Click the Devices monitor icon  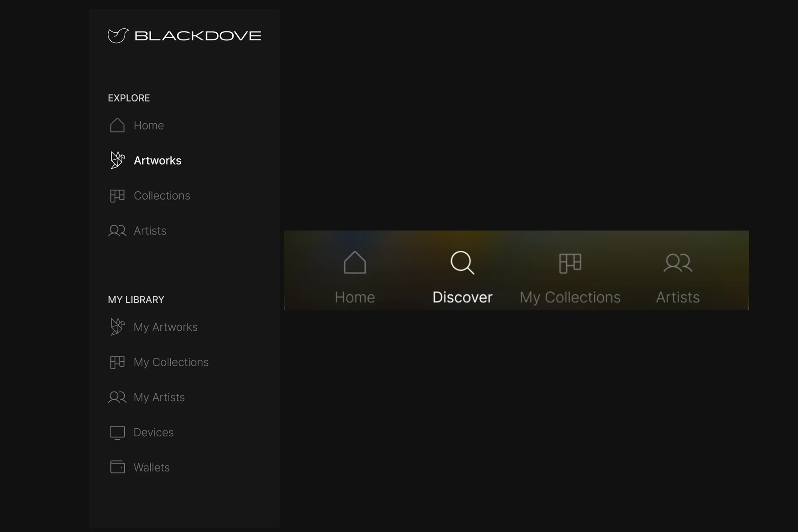point(117,433)
